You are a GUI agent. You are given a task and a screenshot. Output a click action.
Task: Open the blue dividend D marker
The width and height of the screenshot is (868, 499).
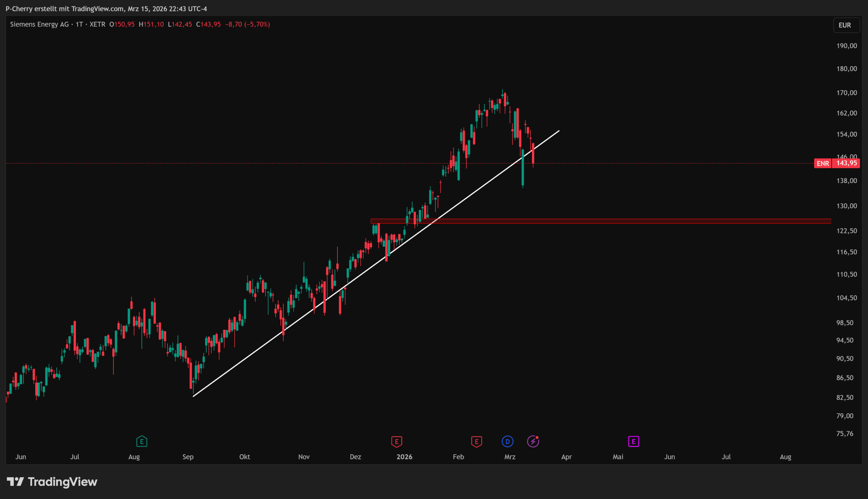(507, 441)
